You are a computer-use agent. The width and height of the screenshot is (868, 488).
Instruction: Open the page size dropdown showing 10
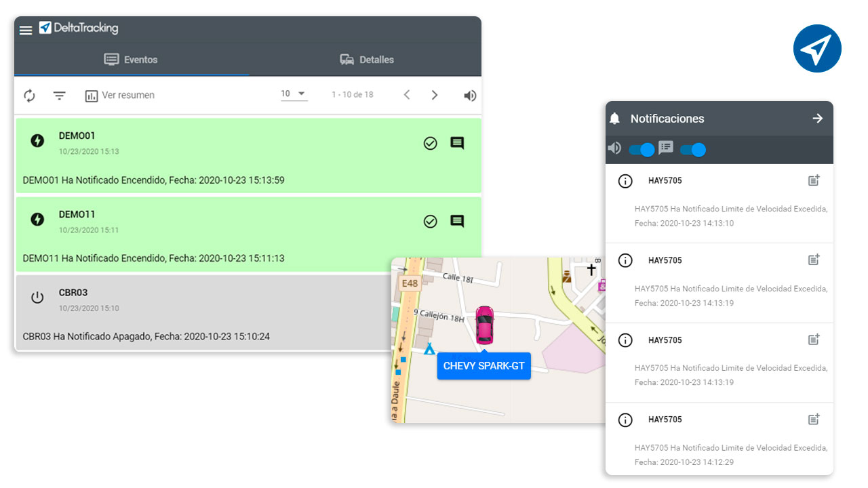pyautogui.click(x=294, y=93)
